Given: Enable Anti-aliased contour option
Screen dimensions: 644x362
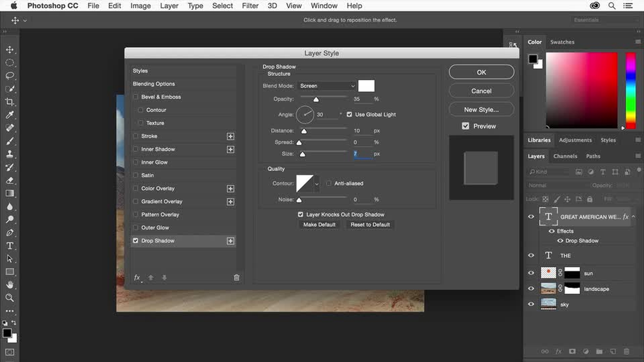Looking at the screenshot, I should point(329,183).
